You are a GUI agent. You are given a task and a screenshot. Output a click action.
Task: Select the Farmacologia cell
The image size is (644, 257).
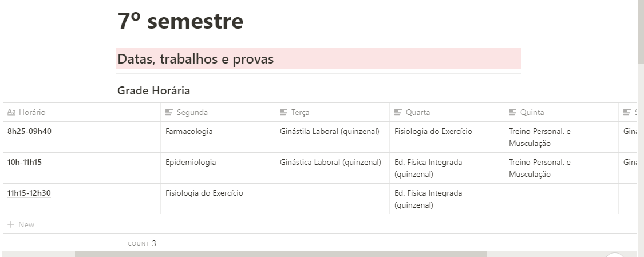(189, 131)
